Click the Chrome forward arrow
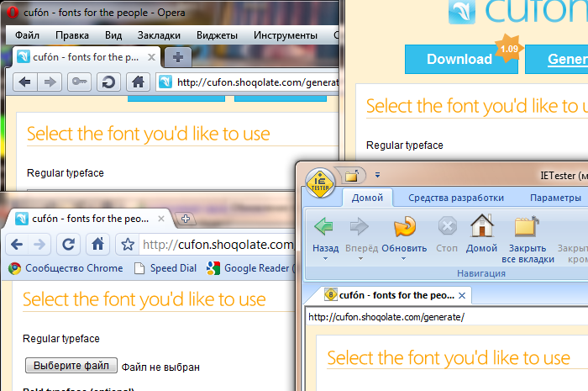Screen dimensions: 588x391 pos(39,245)
